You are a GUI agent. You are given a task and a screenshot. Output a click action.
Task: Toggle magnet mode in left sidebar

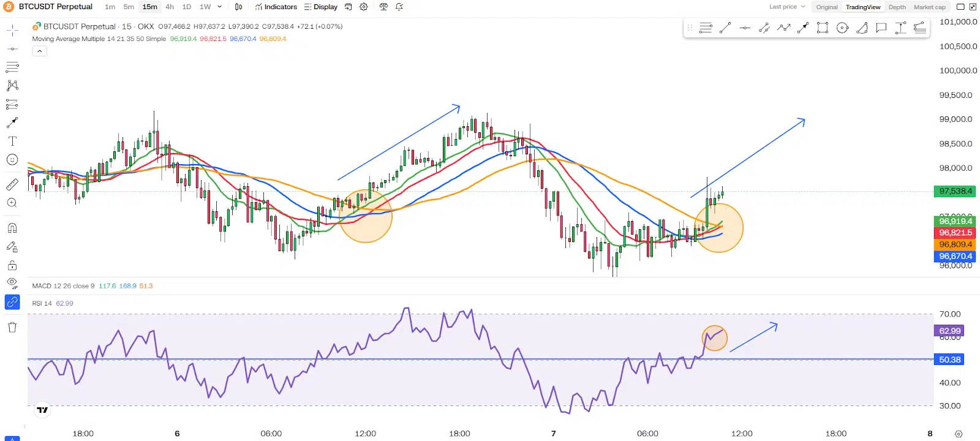click(x=12, y=228)
